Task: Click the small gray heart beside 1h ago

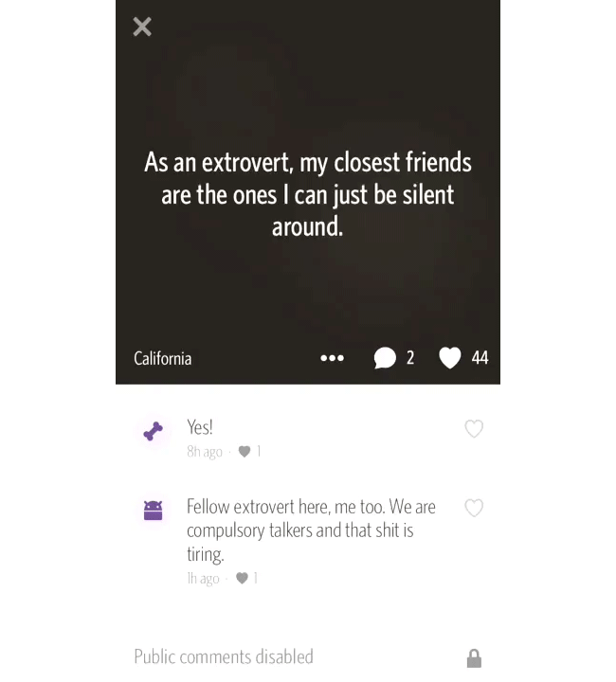Action: coord(242,578)
